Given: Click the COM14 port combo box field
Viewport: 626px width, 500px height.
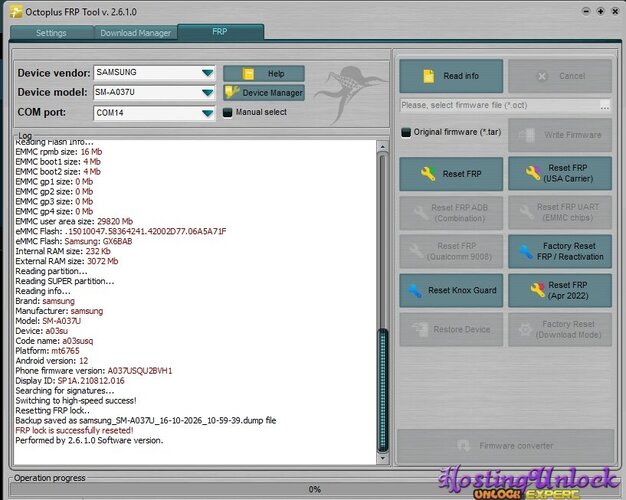Looking at the screenshot, I should [154, 113].
